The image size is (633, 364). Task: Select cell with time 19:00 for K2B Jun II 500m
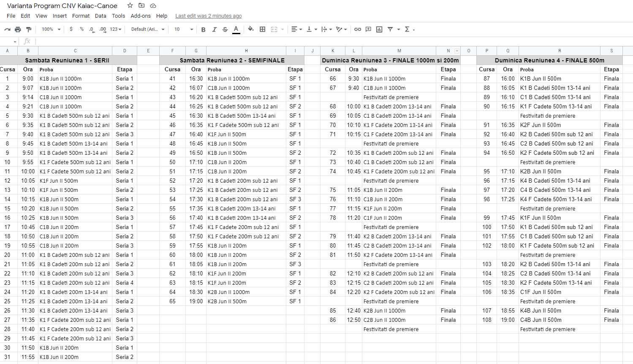[x=196, y=301]
